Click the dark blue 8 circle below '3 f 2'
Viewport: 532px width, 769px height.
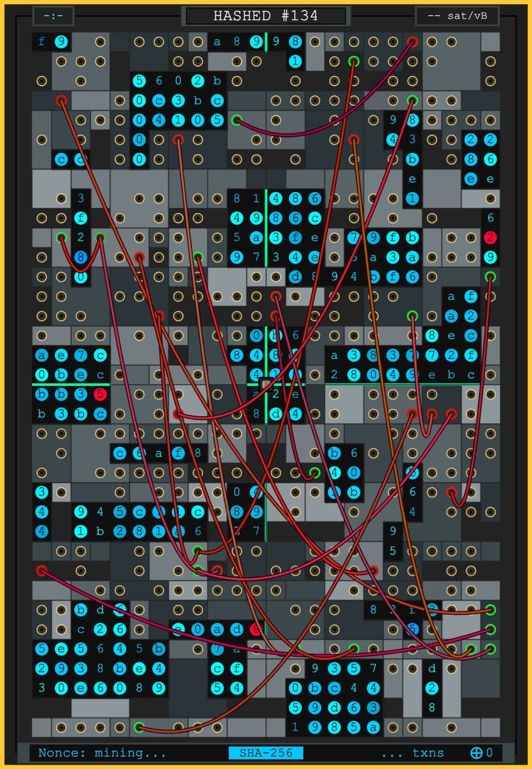tap(81, 257)
